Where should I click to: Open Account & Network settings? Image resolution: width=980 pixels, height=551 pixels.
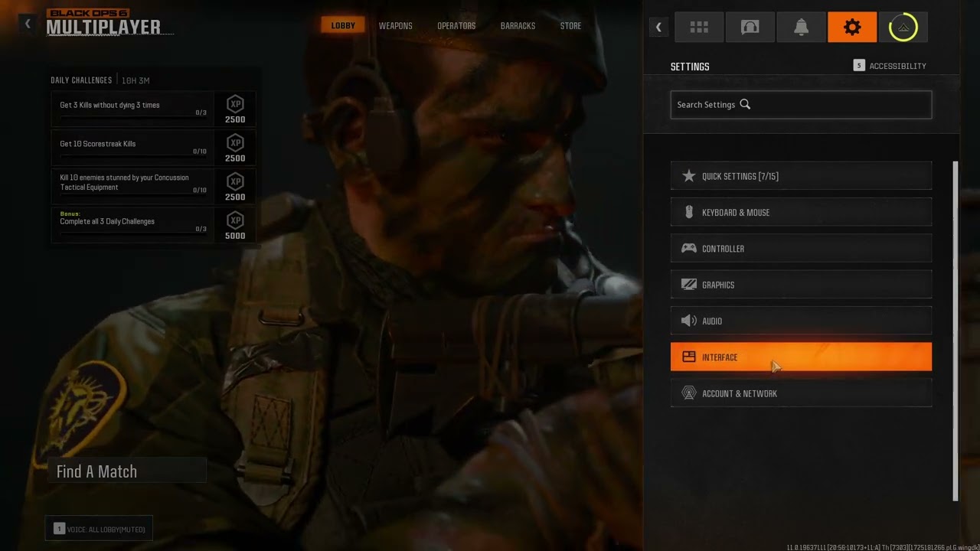pyautogui.click(x=801, y=393)
